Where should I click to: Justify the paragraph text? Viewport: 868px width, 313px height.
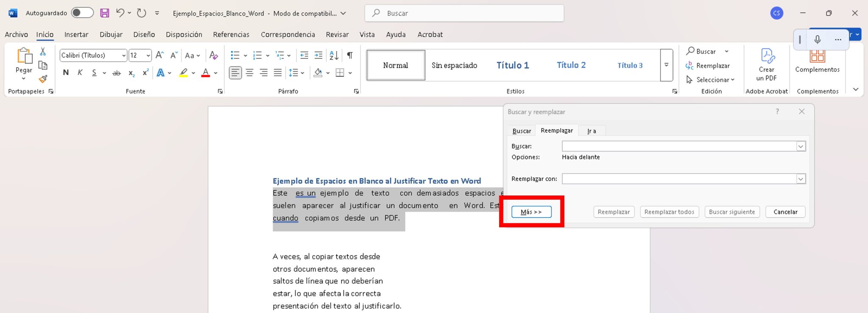pos(278,73)
